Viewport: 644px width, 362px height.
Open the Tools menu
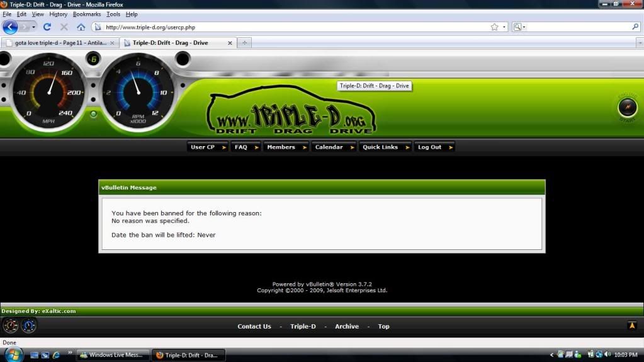point(113,14)
